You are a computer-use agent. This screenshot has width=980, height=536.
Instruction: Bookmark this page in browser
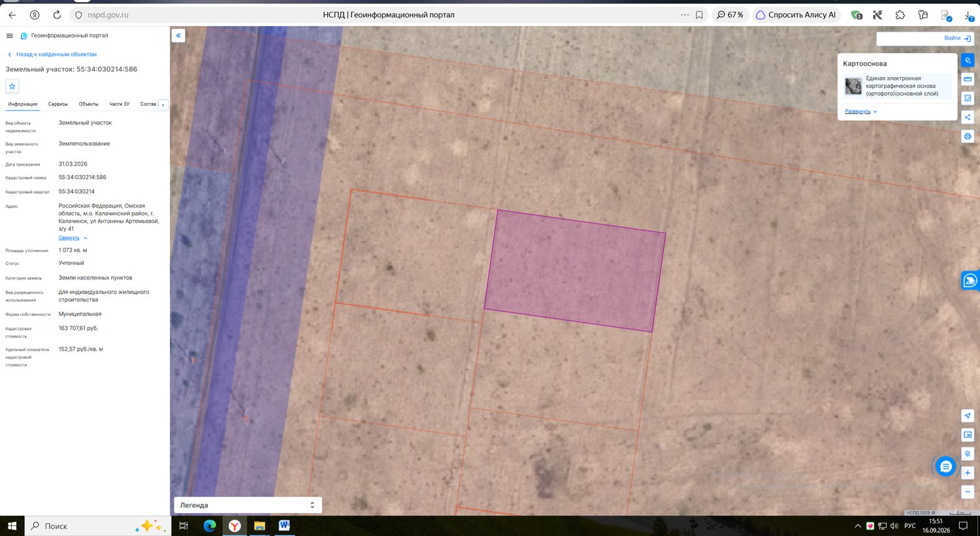[x=699, y=14]
